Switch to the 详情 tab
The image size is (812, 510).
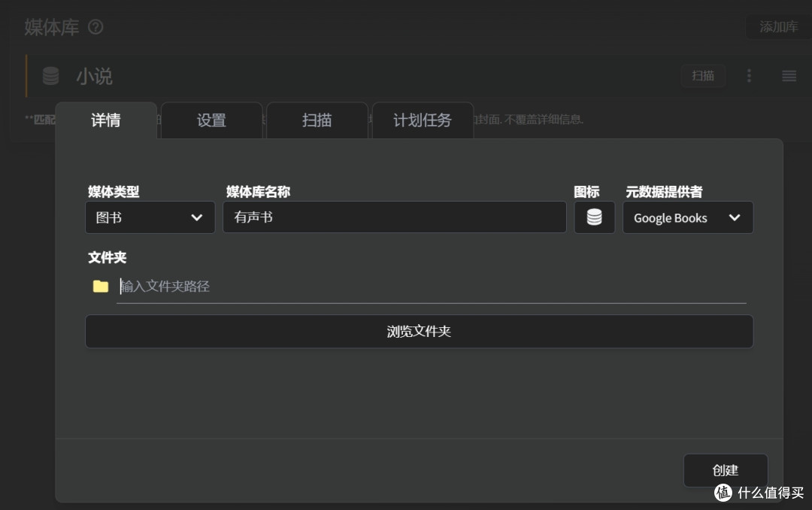106,120
